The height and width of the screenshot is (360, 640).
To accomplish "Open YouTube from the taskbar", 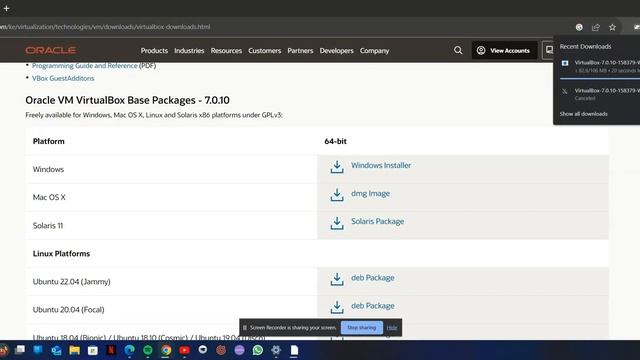I will point(184,350).
